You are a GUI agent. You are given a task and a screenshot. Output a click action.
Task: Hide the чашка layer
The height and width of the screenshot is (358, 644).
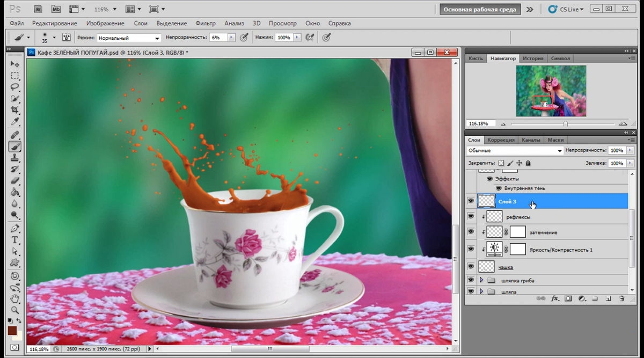point(471,267)
